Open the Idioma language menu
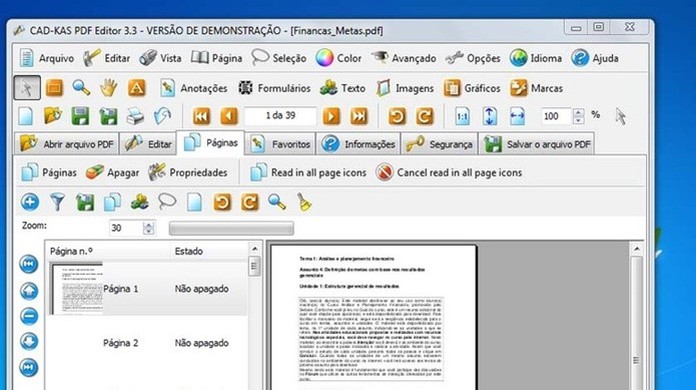The width and height of the screenshot is (696, 390). click(x=536, y=58)
